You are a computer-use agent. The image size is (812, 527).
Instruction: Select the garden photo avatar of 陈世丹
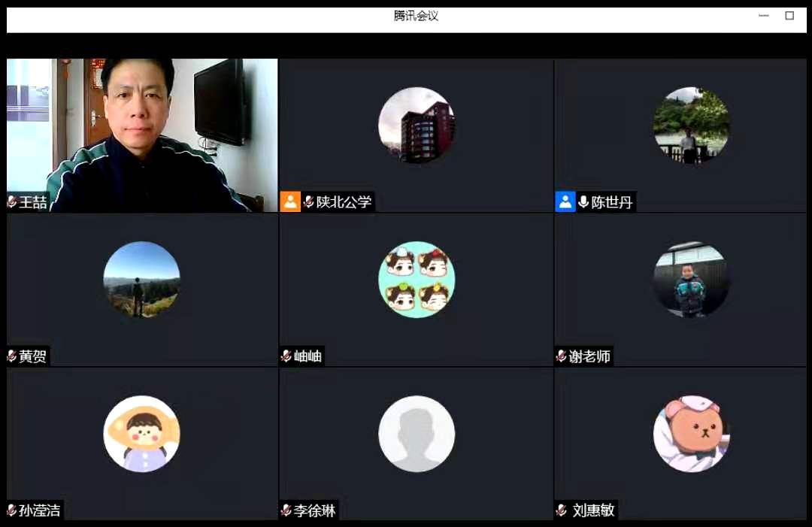pos(692,125)
